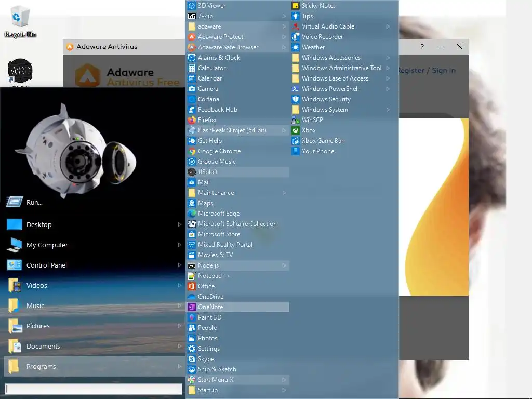Screen dimensions: 532x399
Task: Select Documents in start menu
Action: coord(95,346)
